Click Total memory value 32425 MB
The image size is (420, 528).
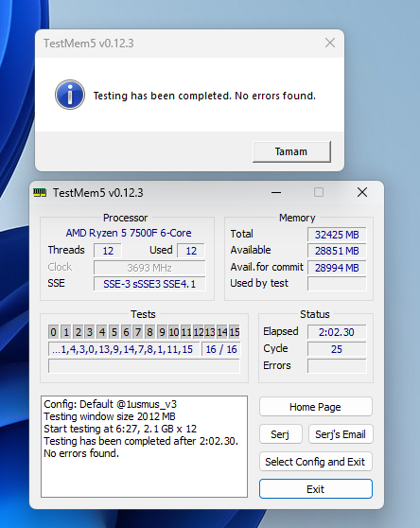[x=337, y=235]
